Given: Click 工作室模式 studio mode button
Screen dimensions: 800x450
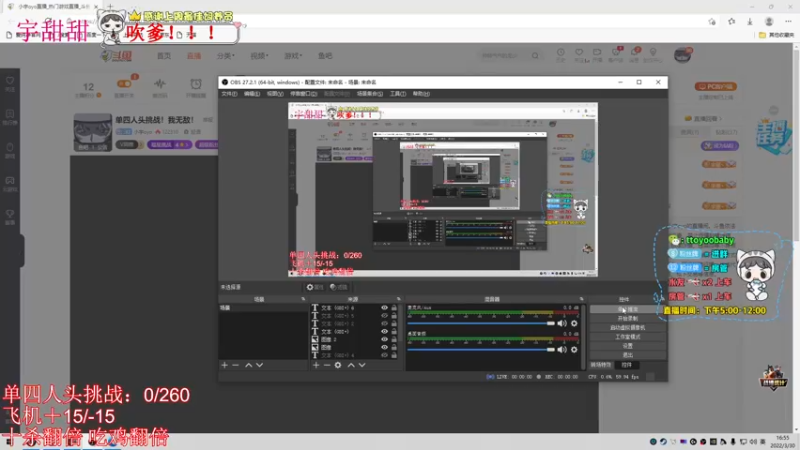Looking at the screenshot, I should pyautogui.click(x=628, y=337).
